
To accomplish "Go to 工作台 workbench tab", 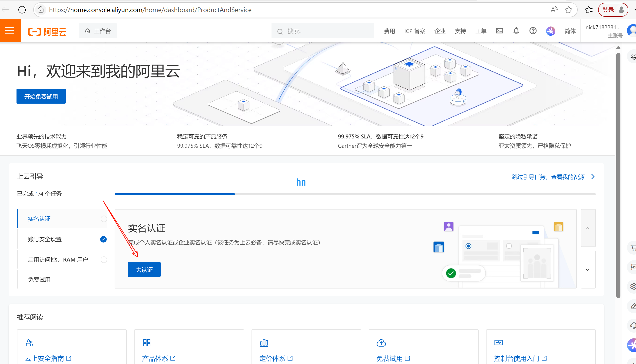I will pos(98,31).
